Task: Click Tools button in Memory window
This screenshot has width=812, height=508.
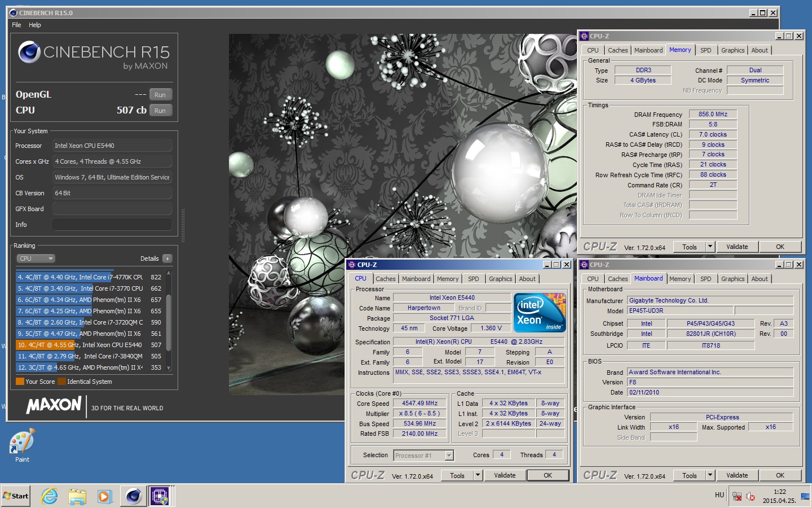Action: point(690,247)
